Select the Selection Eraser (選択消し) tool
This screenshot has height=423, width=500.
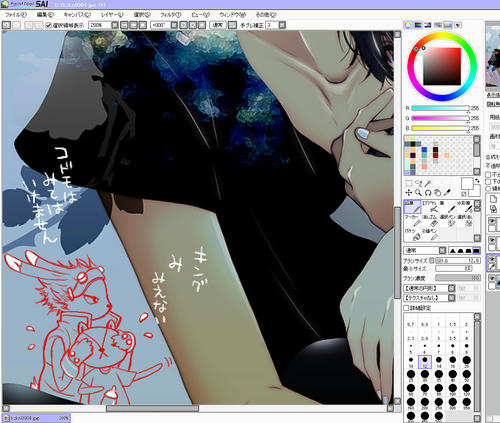pyautogui.click(x=465, y=221)
